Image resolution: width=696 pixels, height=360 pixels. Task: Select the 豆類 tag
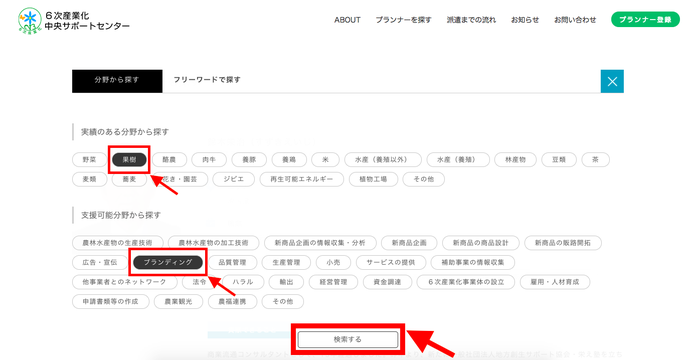[x=559, y=159]
